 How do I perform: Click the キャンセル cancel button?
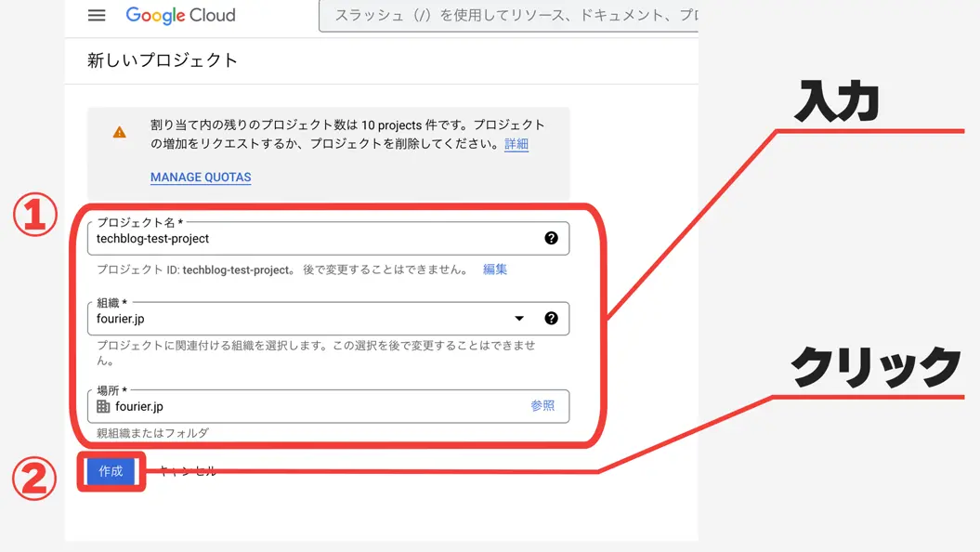click(x=187, y=471)
